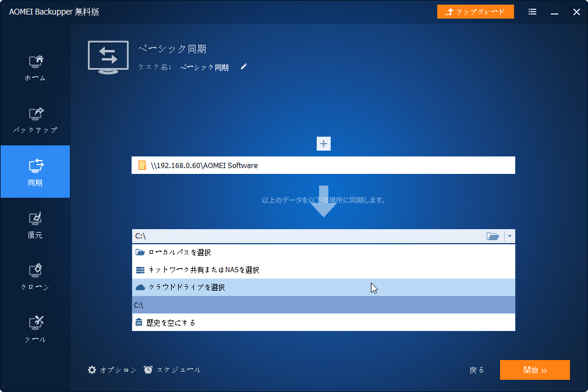Click 歴史を空にする to clear history

(324, 323)
